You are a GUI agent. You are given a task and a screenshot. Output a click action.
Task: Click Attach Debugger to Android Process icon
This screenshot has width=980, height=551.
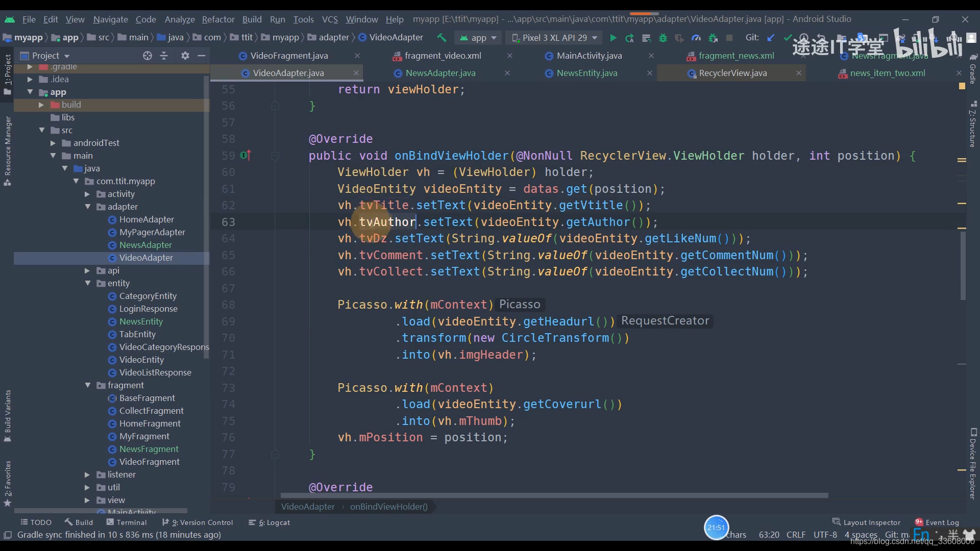pyautogui.click(x=713, y=38)
